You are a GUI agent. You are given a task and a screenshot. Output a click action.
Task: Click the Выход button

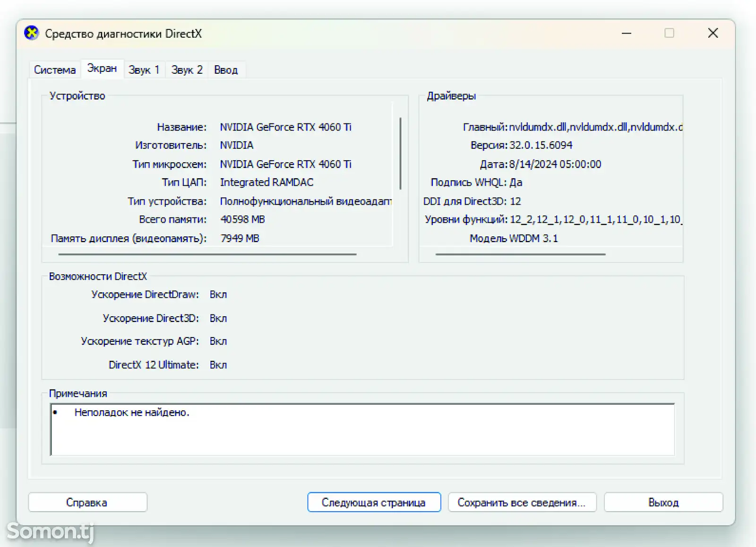click(x=663, y=502)
